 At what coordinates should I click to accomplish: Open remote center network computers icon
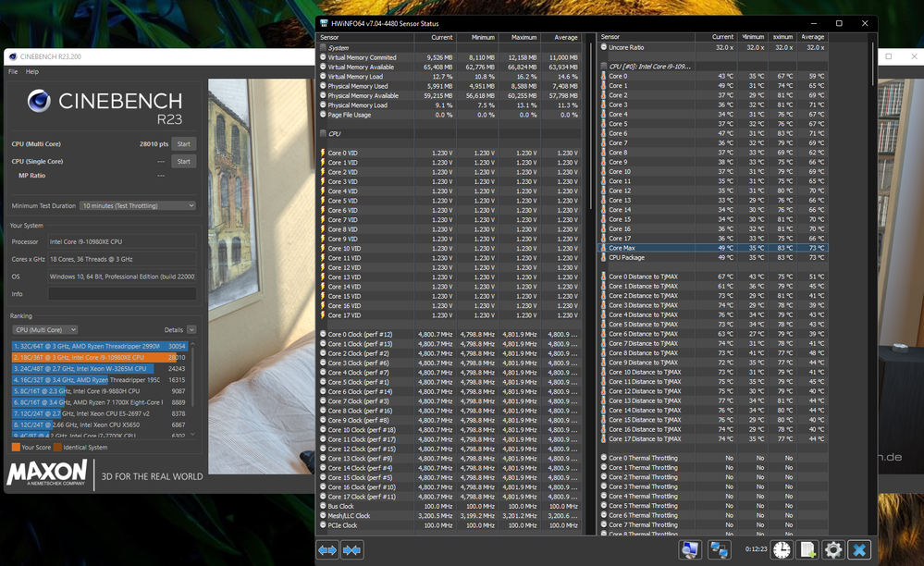(719, 550)
